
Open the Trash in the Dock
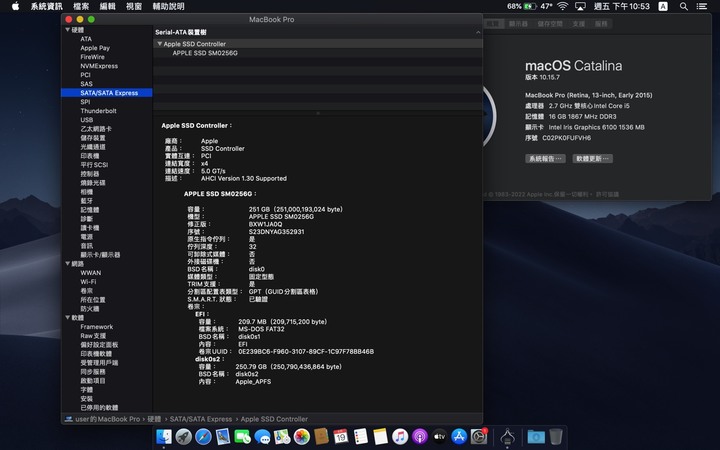pyautogui.click(x=556, y=436)
